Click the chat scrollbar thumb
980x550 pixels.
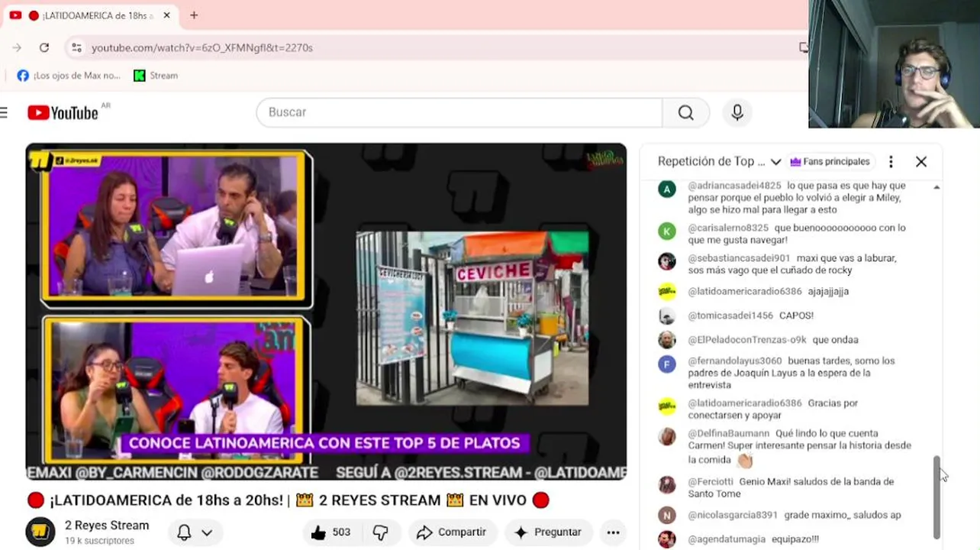[937, 497]
